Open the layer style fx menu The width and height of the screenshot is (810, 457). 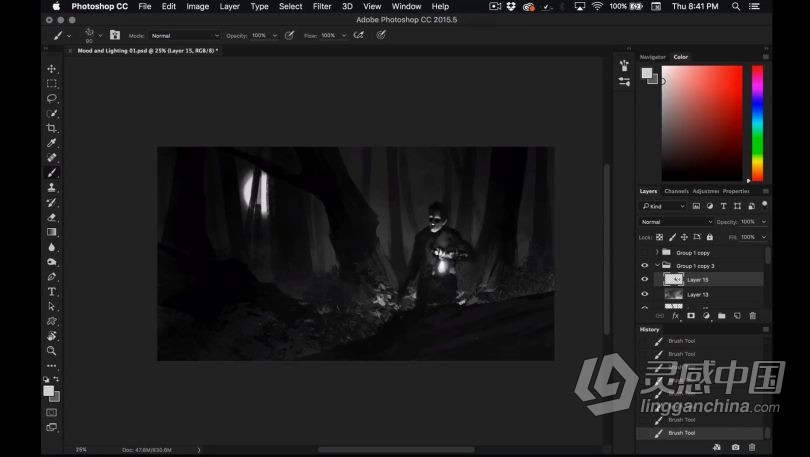click(x=675, y=316)
